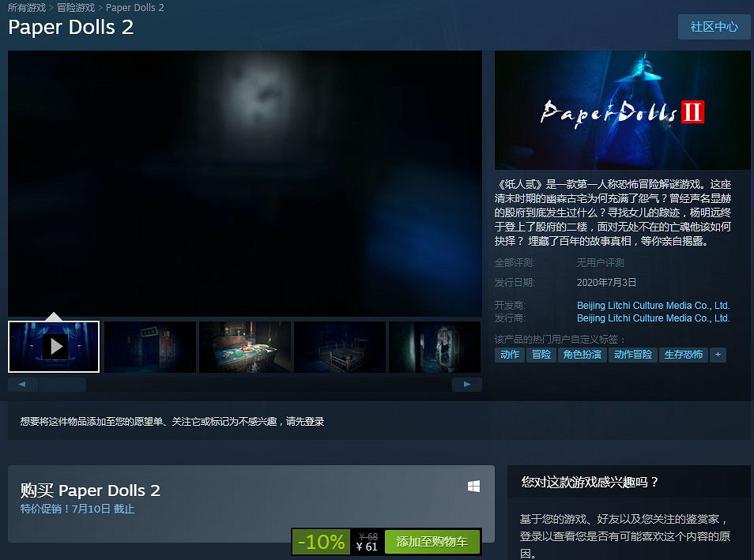Play the game trailer video
The height and width of the screenshot is (560, 754).
pyautogui.click(x=53, y=346)
